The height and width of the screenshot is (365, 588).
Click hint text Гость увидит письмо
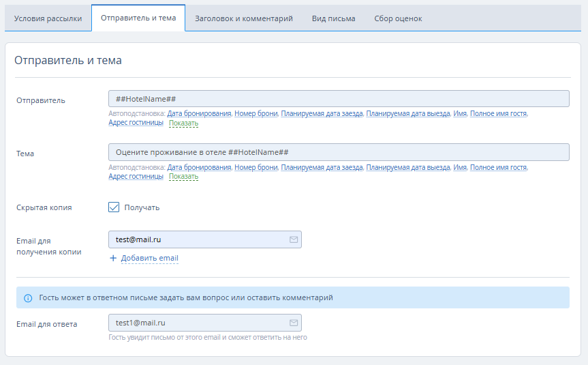(208, 337)
